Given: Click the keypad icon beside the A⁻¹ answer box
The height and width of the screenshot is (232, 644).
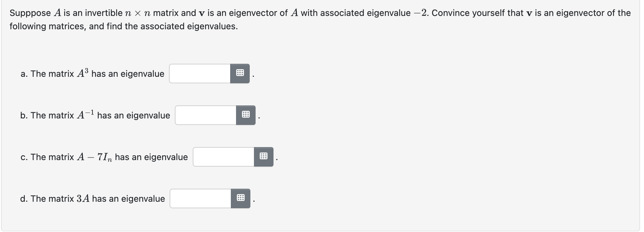Looking at the screenshot, I should tap(246, 115).
